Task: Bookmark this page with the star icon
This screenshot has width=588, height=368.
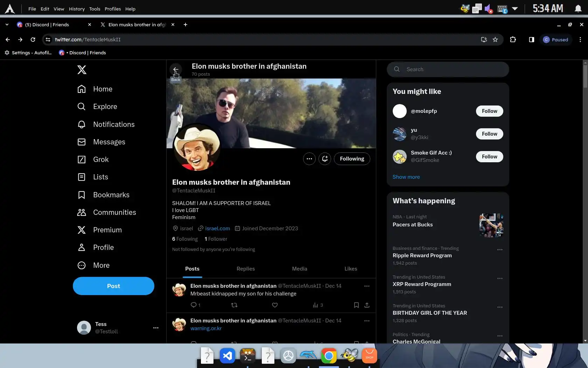Action: tap(495, 40)
